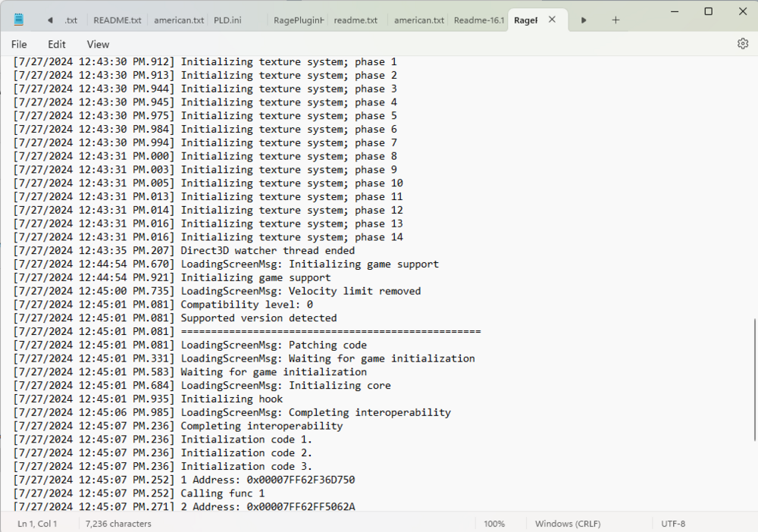Click the UTF-8 encoding indicator
Viewport: 758px width, 532px height.
(672, 523)
